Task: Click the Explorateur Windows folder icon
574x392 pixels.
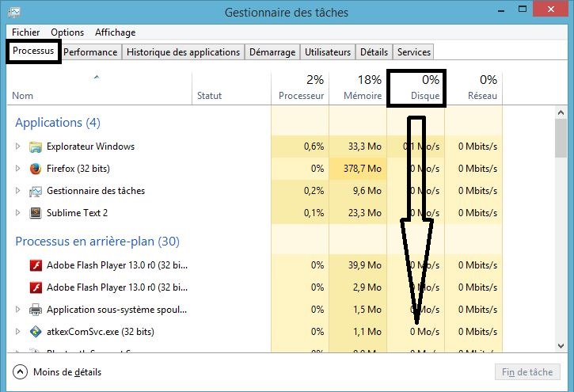Action: (36, 147)
